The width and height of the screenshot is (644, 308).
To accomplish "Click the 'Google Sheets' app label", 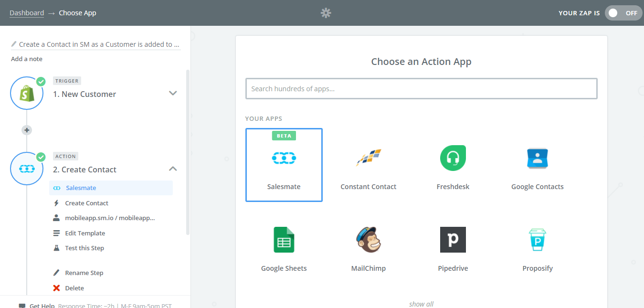I will (284, 268).
